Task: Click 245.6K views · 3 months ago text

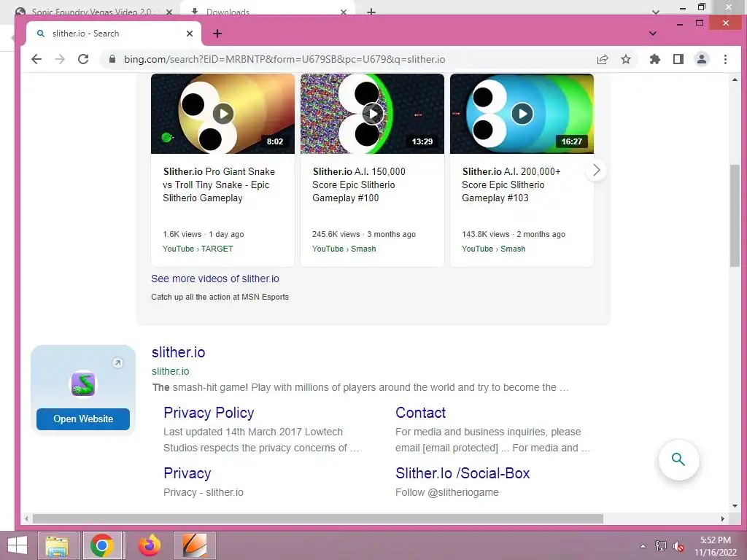Action: click(x=364, y=234)
